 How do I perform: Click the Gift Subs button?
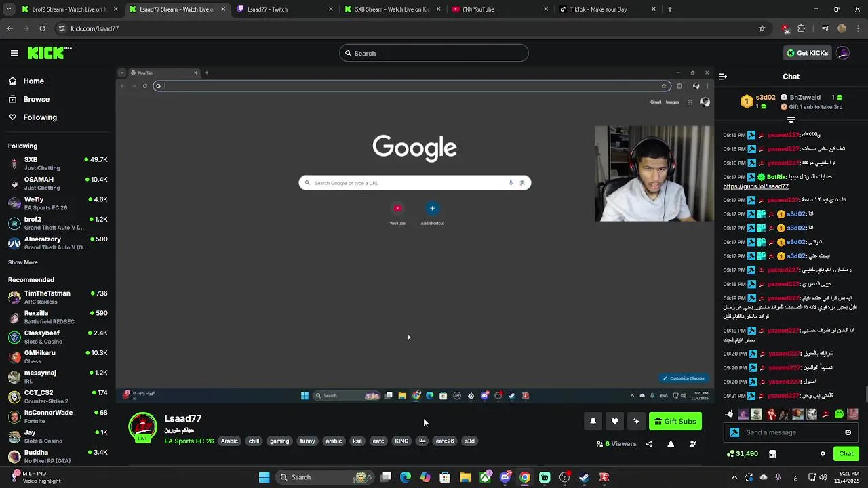pyautogui.click(x=675, y=421)
